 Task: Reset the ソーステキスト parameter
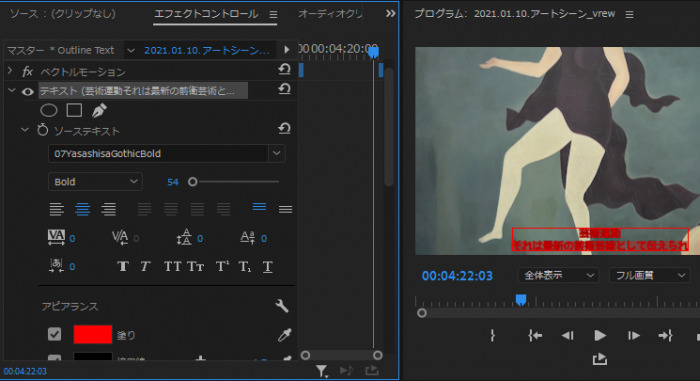point(284,129)
